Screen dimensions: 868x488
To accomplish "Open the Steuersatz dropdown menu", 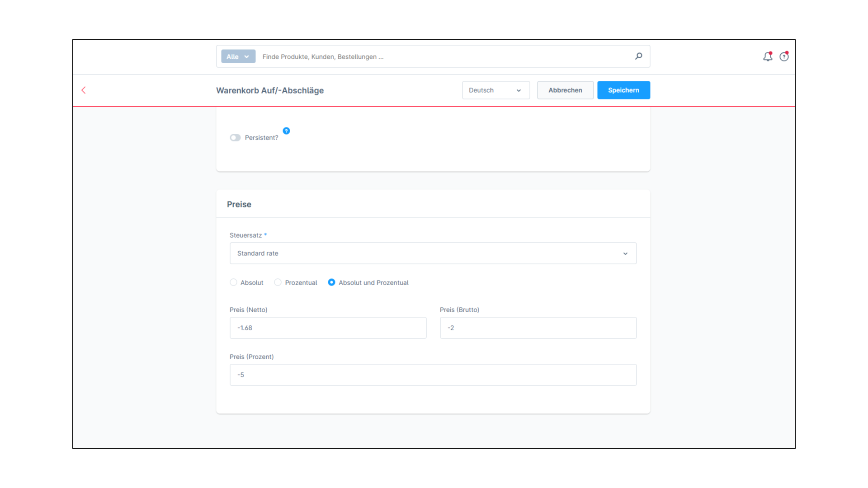I will tap(433, 253).
